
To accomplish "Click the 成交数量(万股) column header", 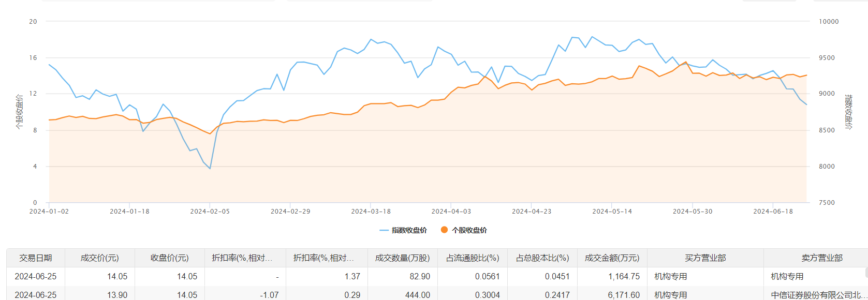I will (402, 258).
